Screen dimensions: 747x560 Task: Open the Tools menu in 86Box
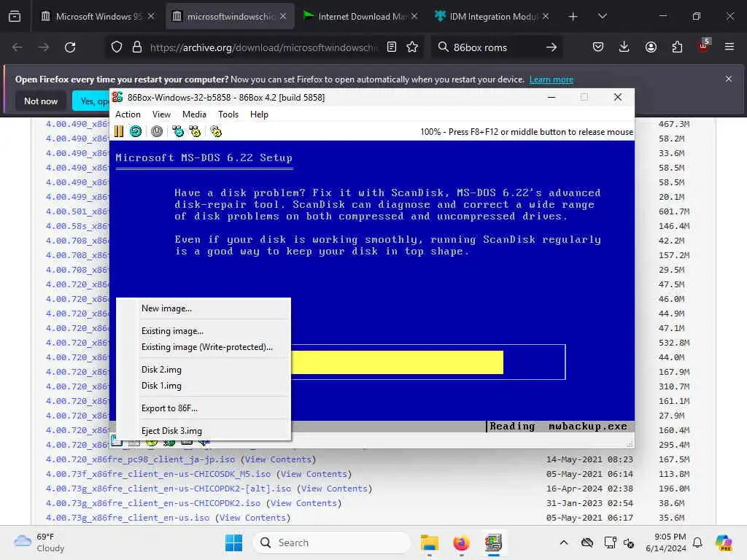(228, 114)
